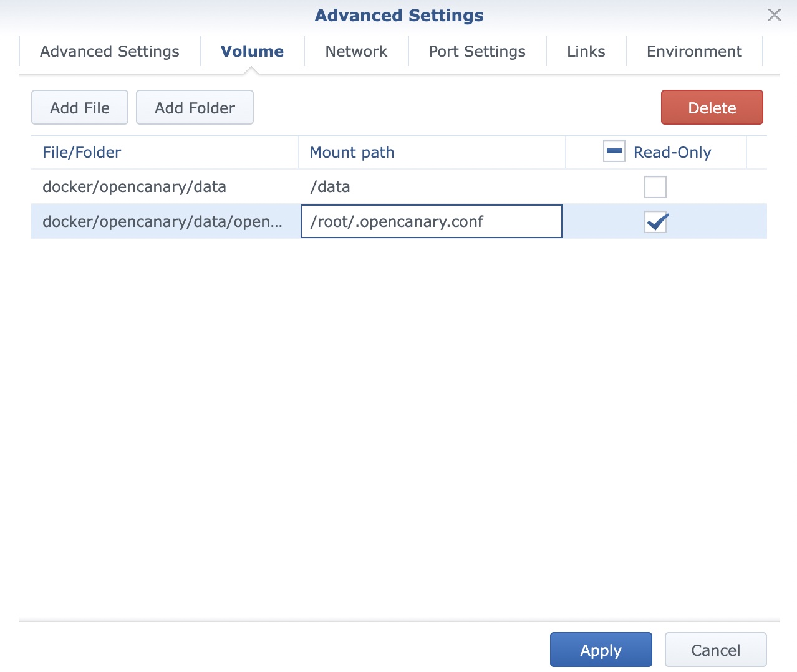Uncheck Read-Only for /root/.opencanary.conf mount
The height and width of the screenshot is (672, 797).
[x=655, y=222]
